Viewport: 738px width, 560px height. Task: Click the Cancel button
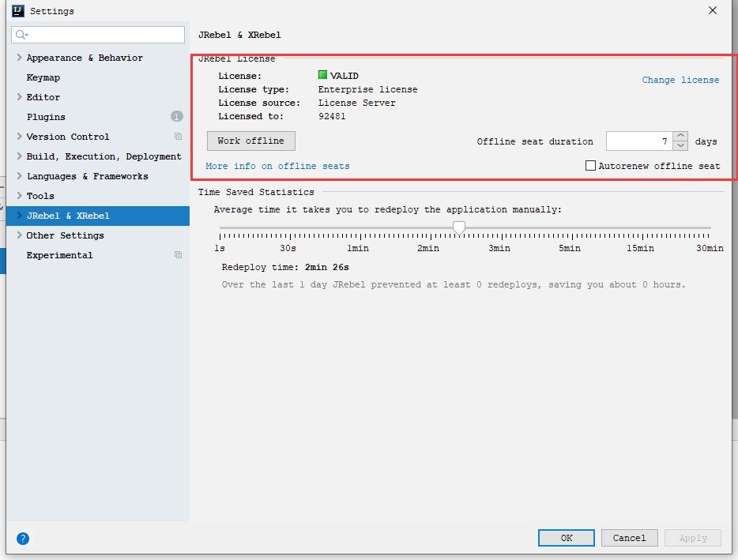coord(629,538)
